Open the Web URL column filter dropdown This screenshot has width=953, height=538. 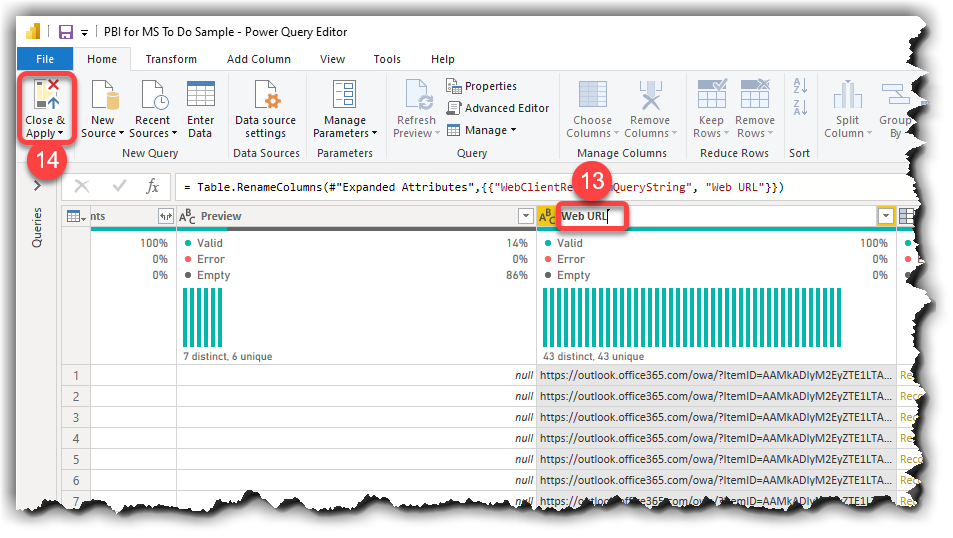tap(886, 216)
